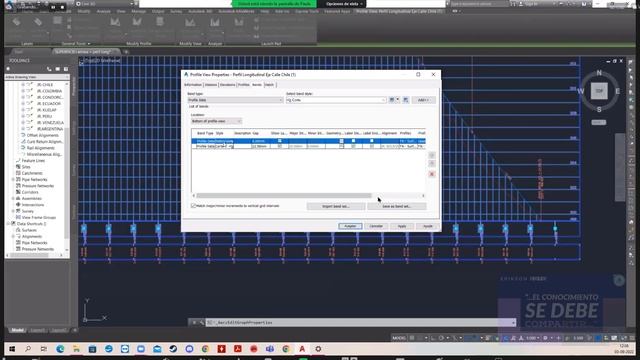This screenshot has width=640, height=360.
Task: Open the Select band style dropdown
Action: pyautogui.click(x=336, y=100)
